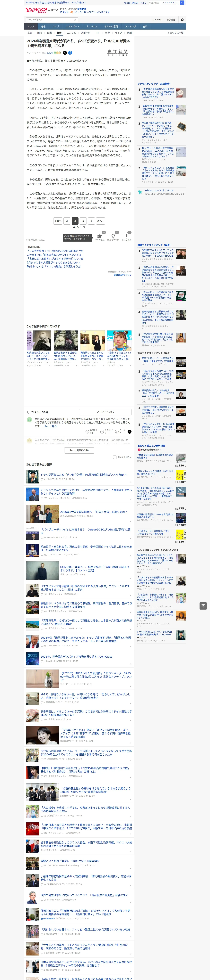
Task: Open 9月までに日本大暴落 related link
Action: tap(53, 262)
